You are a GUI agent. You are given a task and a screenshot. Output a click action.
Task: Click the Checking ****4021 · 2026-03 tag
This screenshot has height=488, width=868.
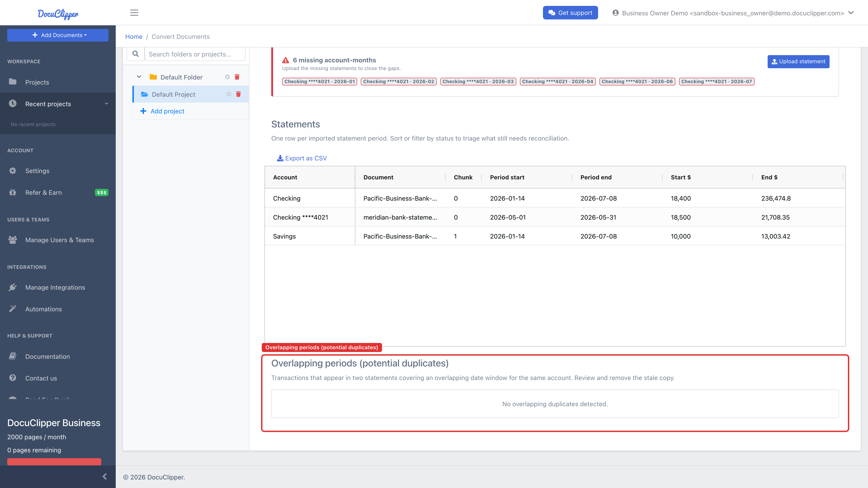pos(478,82)
